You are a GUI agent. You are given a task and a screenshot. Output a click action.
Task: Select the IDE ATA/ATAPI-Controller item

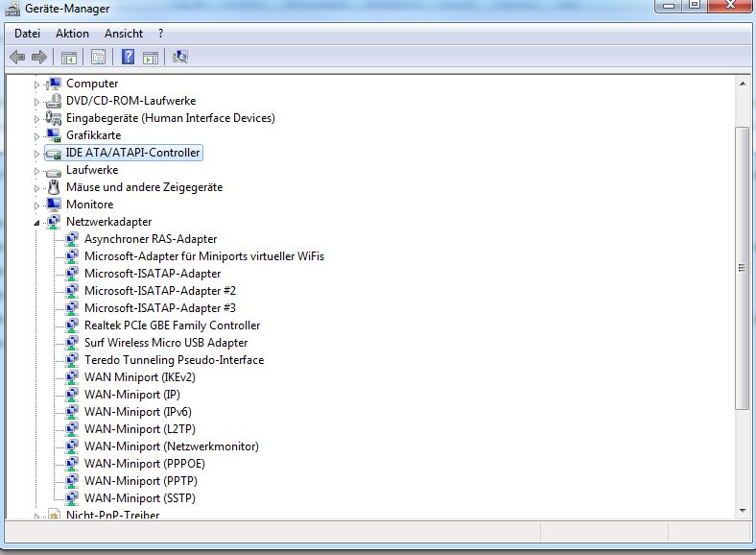[x=132, y=153]
